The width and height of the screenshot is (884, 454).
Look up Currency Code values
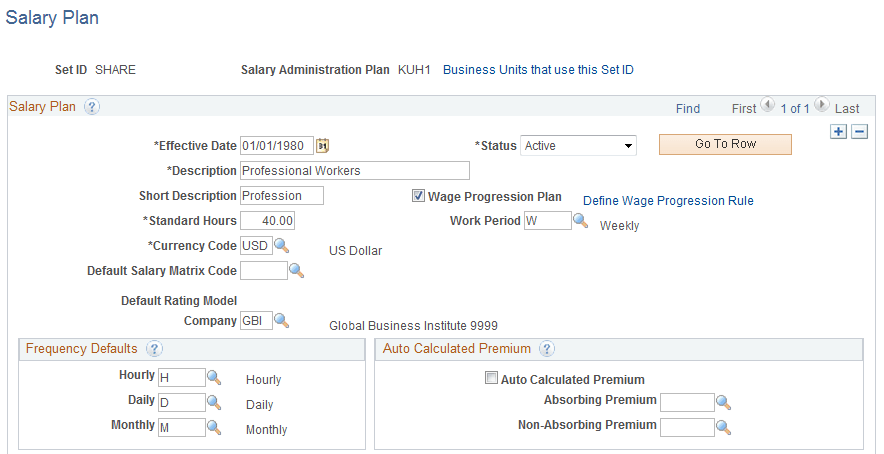(x=282, y=245)
